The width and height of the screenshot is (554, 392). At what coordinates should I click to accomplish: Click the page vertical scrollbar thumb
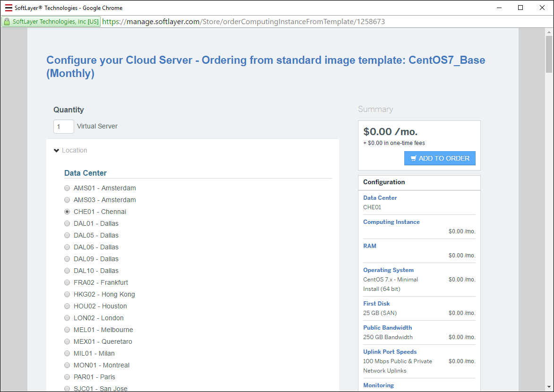(549, 54)
